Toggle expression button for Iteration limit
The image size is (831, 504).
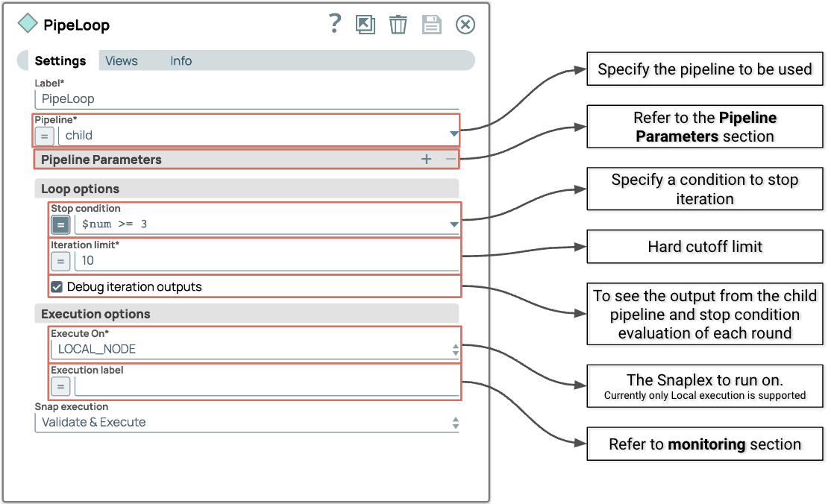coord(60,261)
